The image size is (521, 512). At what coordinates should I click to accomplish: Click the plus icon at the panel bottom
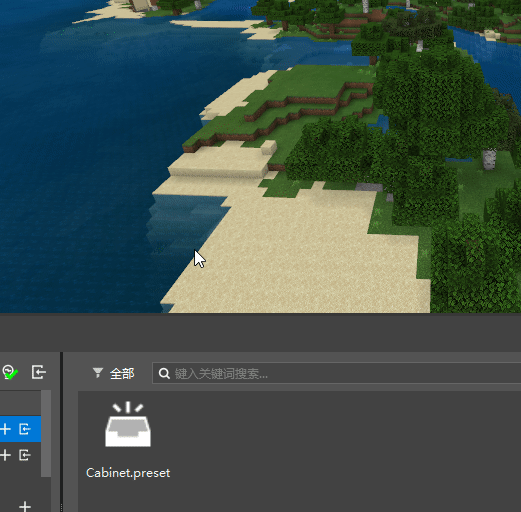(x=25, y=506)
